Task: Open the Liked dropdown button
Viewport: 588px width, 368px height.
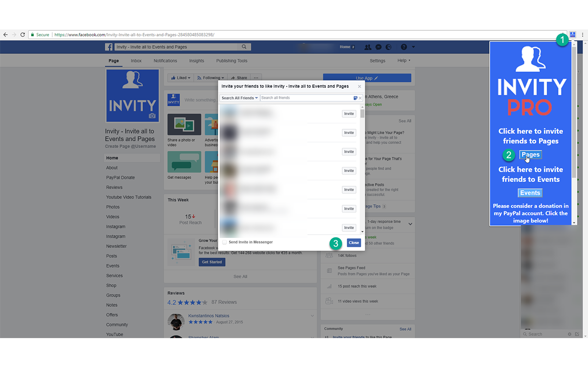Action: click(x=181, y=78)
